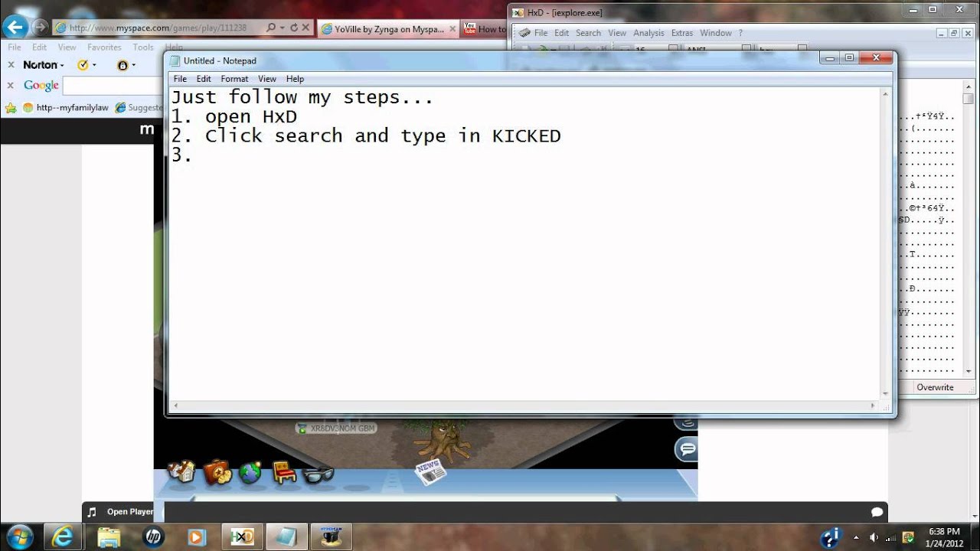Viewport: 980px width, 551px height.
Task: Open the YoVille furniture chair icon
Action: [284, 473]
